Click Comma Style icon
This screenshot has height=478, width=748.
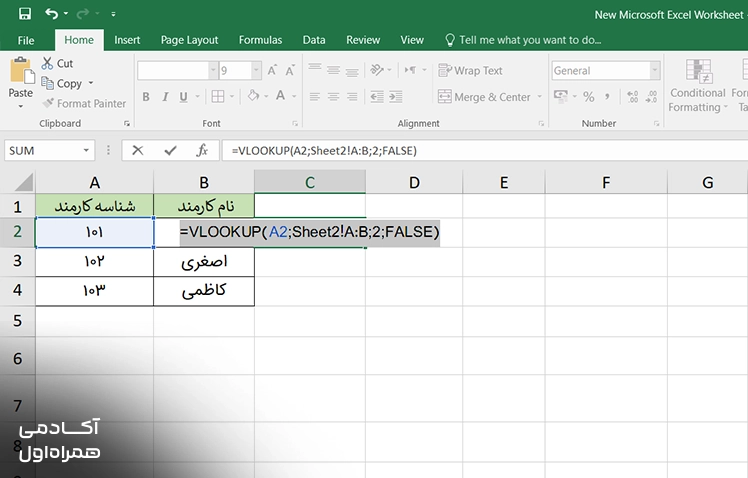(x=607, y=97)
